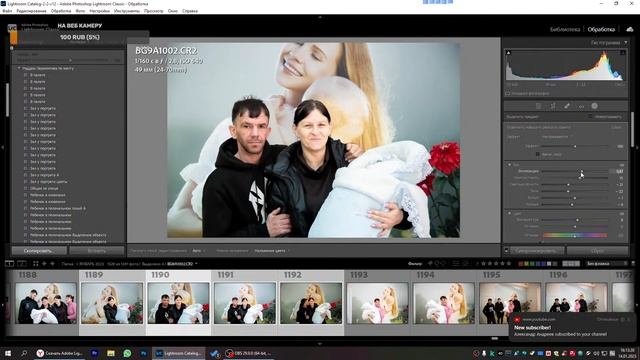
Task: Collapse the filmstrip with bottom arrow
Action: (x=320, y=344)
